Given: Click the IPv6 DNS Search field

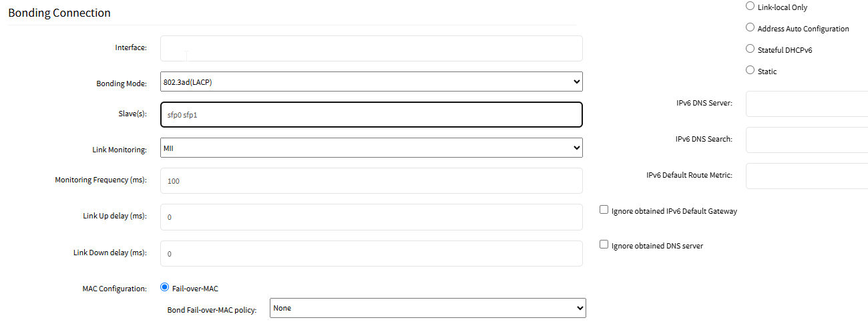Looking at the screenshot, I should click(807, 140).
